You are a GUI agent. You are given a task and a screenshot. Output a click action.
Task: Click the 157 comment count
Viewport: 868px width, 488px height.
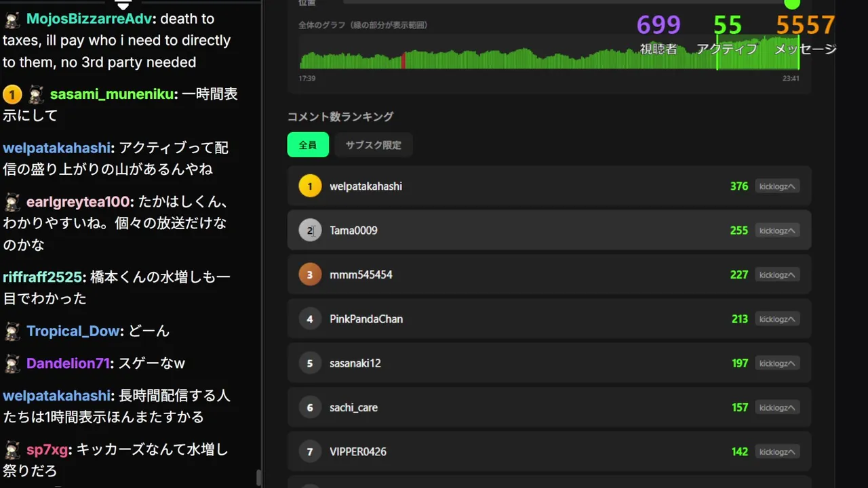[740, 407]
